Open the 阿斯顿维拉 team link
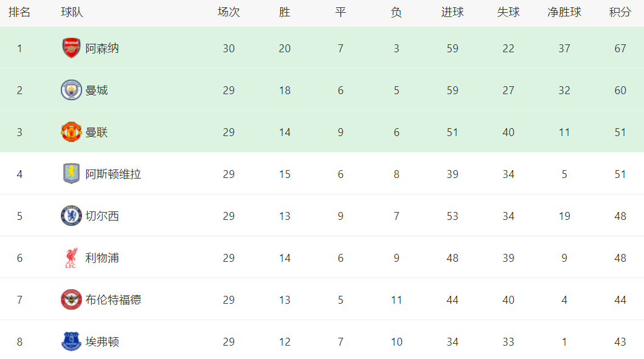Viewport: 644px width, 359px height. click(113, 174)
